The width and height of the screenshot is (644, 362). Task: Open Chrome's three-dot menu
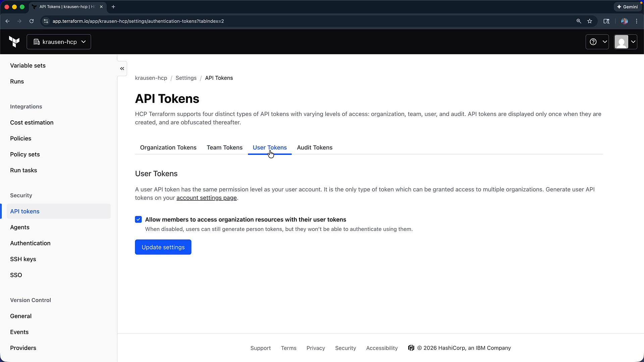coord(637,21)
